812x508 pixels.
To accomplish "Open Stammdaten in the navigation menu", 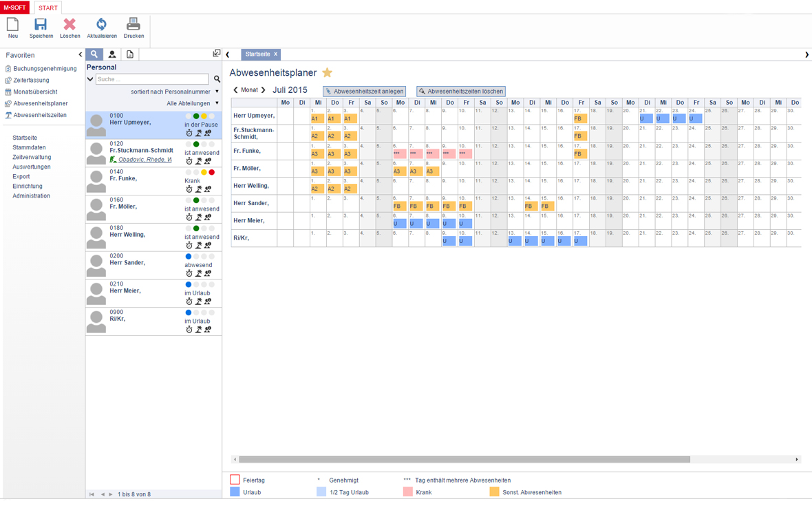I will click(29, 147).
